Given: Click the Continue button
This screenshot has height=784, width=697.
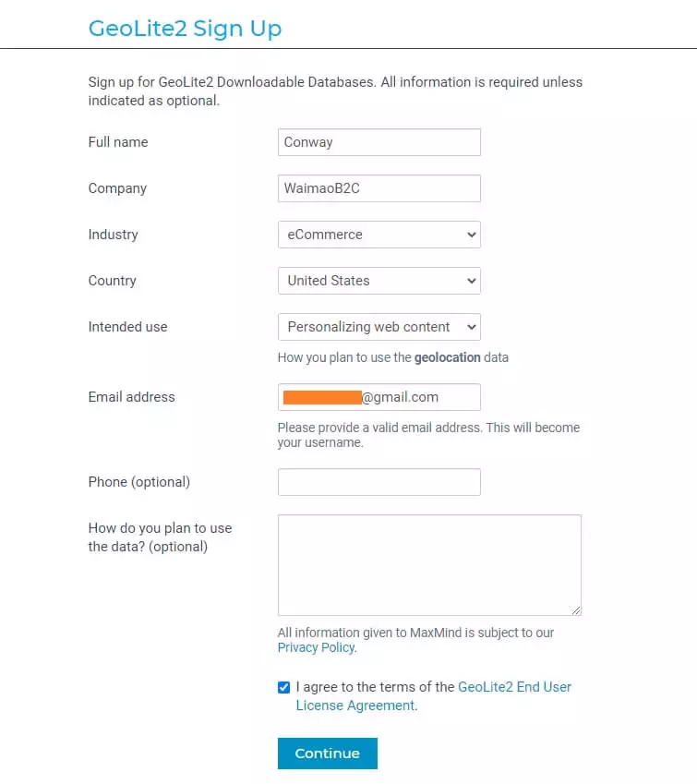Looking at the screenshot, I should 327,754.
